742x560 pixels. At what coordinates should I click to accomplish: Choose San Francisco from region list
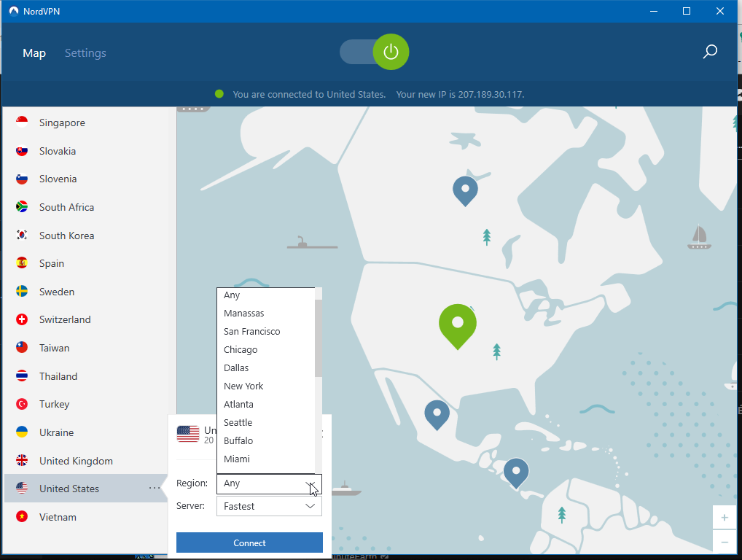[251, 332]
